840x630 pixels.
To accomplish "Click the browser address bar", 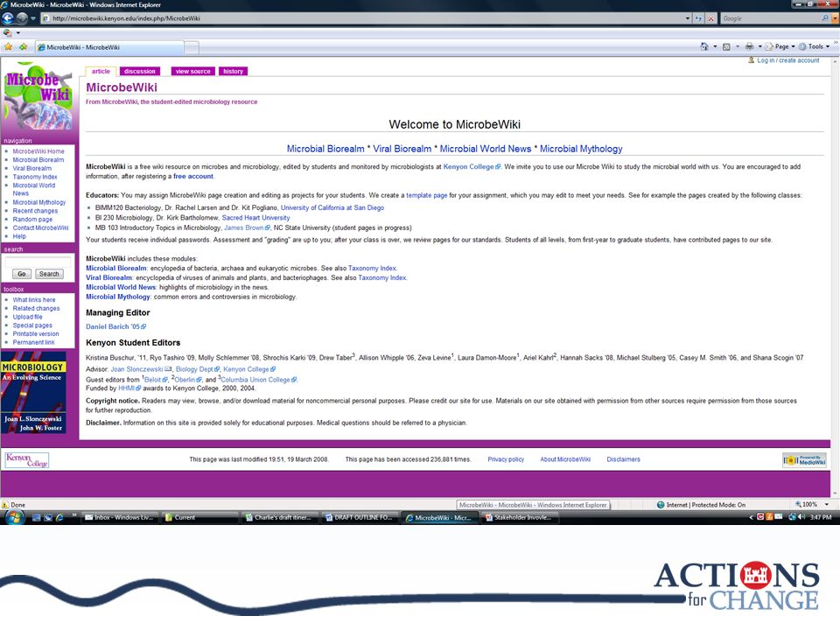I will [x=364, y=18].
